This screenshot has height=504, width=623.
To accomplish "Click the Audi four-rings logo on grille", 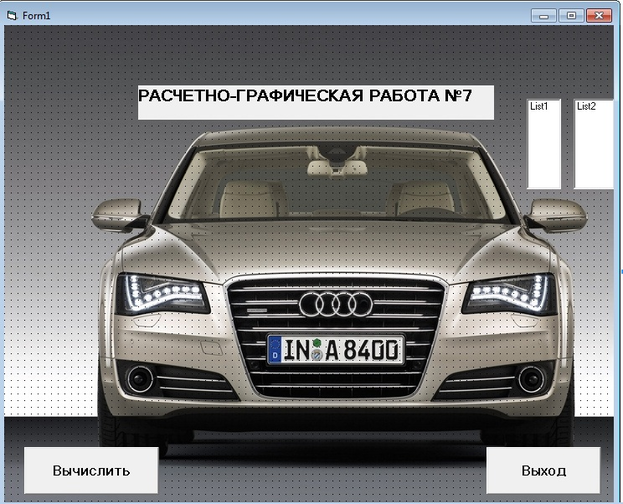I will click(x=336, y=304).
